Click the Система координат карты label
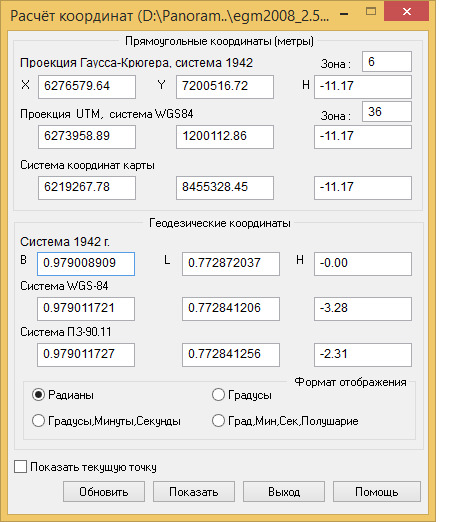Screen dimensions: 456x522 pyautogui.click(x=87, y=165)
